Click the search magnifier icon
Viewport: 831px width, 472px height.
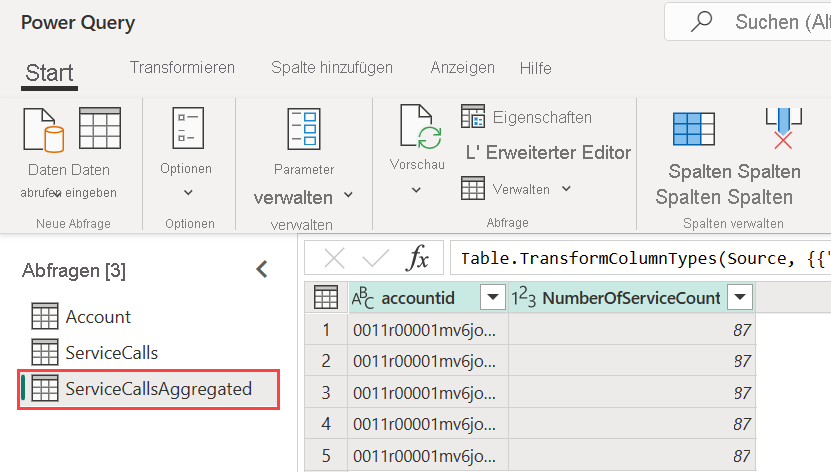[x=702, y=22]
